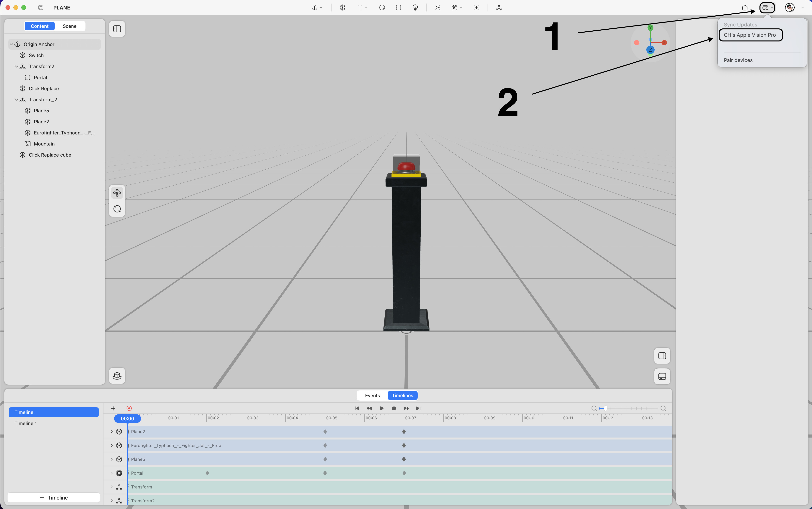The width and height of the screenshot is (812, 509).
Task: Click the add Timeline button
Action: tap(54, 498)
